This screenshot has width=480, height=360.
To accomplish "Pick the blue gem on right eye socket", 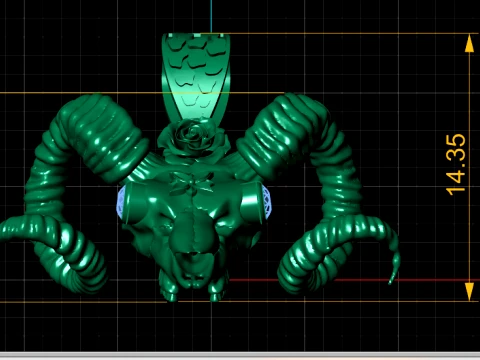I will (266, 202).
